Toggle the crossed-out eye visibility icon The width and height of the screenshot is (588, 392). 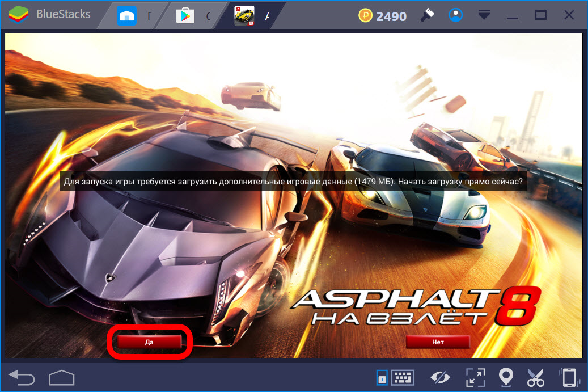tap(440, 377)
